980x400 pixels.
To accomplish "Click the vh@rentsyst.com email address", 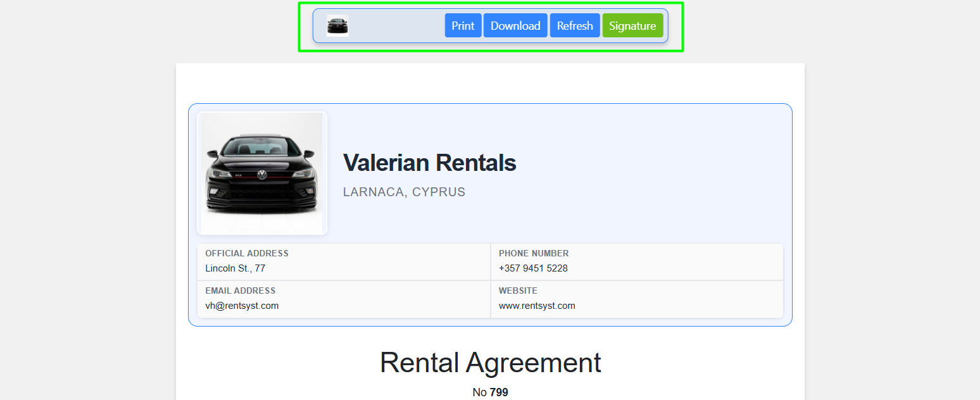I will (242, 306).
